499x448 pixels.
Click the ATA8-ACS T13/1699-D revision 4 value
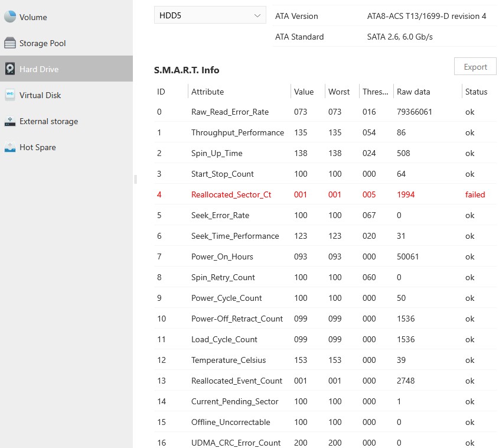[426, 16]
